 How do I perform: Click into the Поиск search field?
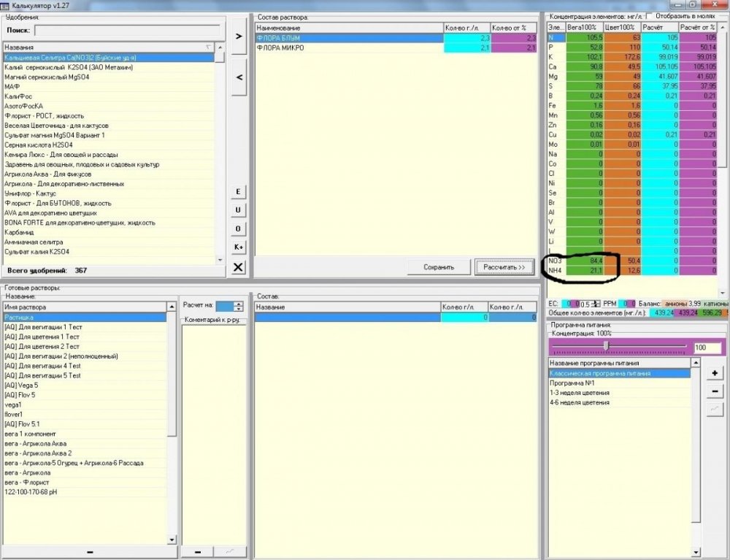(128, 30)
